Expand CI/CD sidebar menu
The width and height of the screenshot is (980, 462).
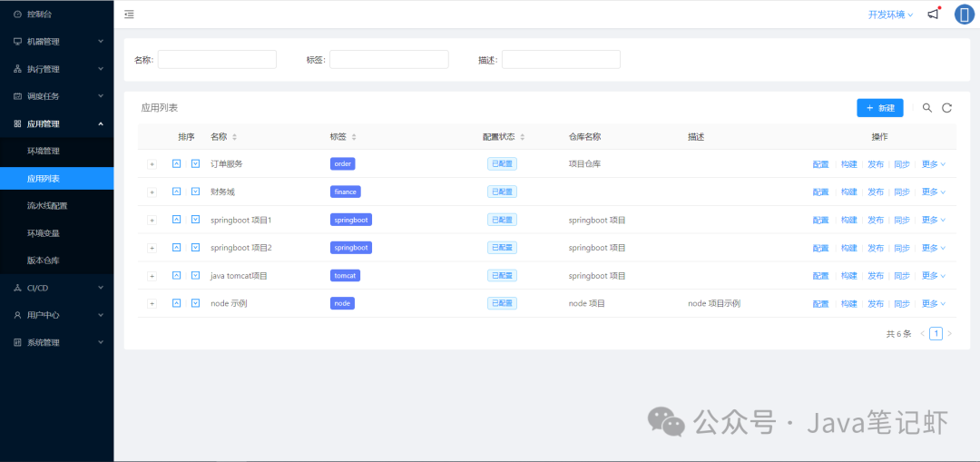click(57, 288)
